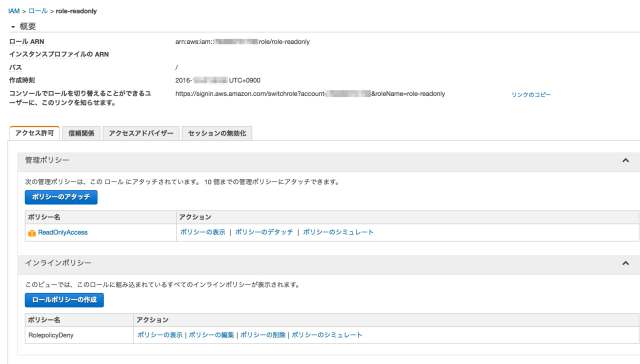Click ポリシーのデタッチ for ReadOnlyAccess
The height and width of the screenshot is (364, 640).
[x=264, y=232]
